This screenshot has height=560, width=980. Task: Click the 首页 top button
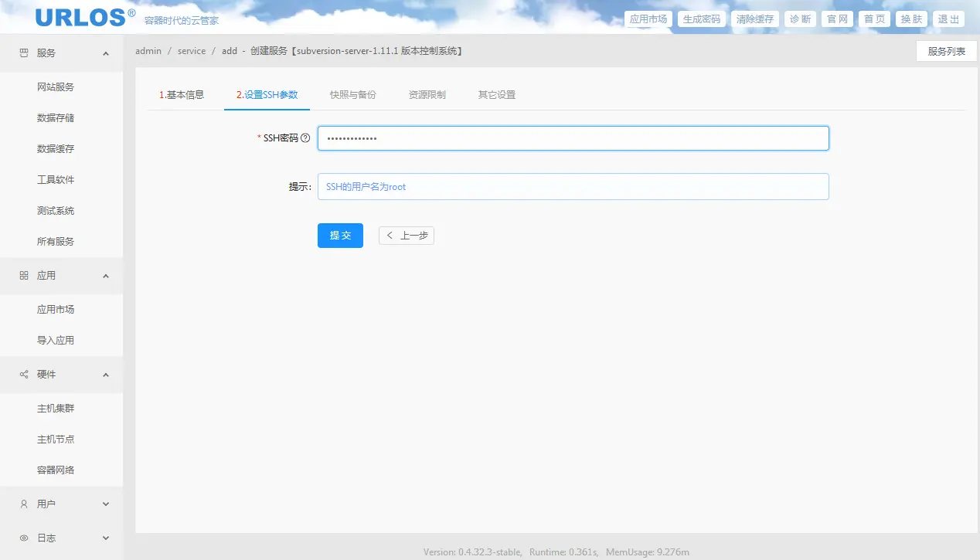(875, 19)
